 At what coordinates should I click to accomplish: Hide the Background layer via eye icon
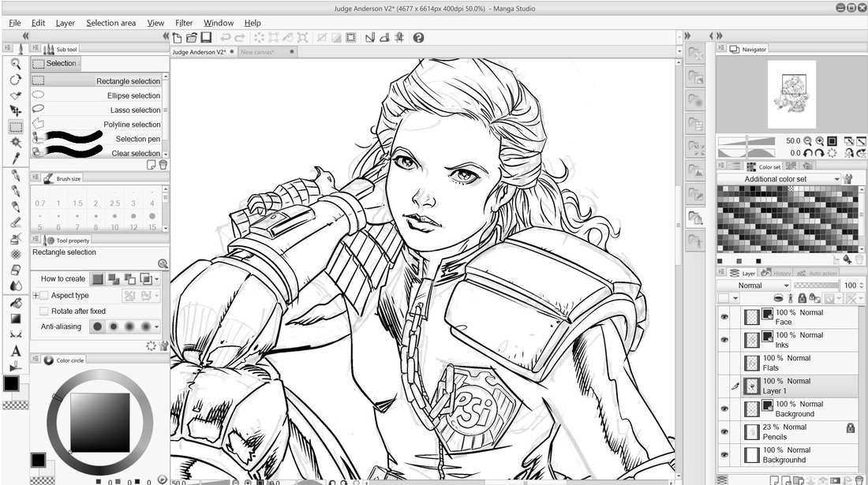click(724, 409)
